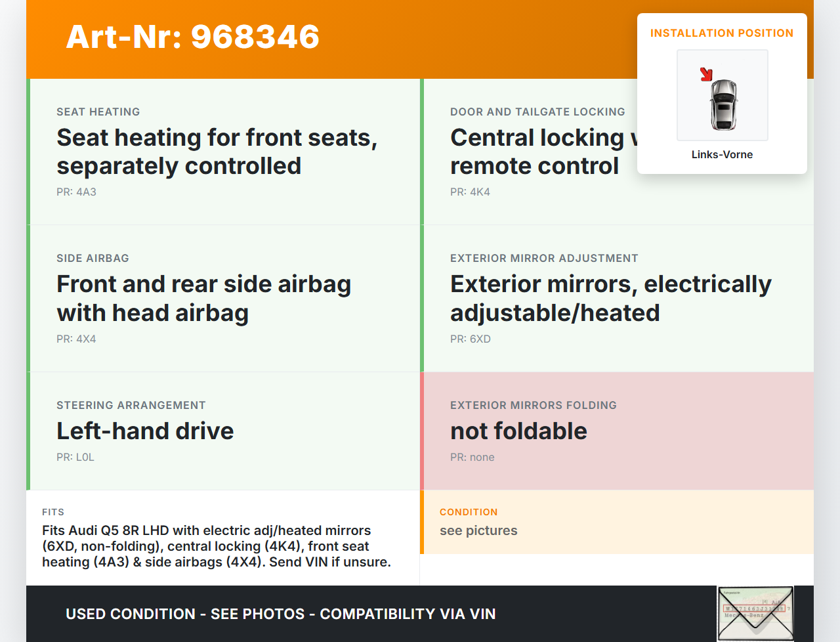This screenshot has height=642, width=840.
Task: Click the 'Left-hand drive' text
Action: click(145, 431)
